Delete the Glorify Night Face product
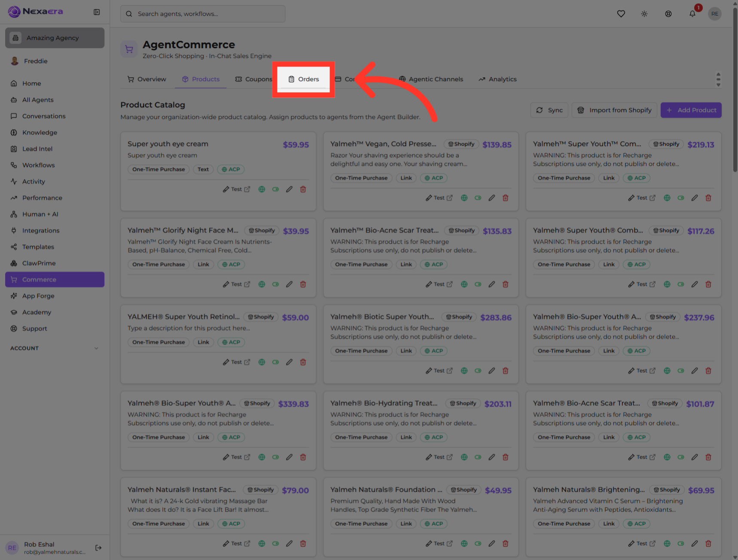Image resolution: width=738 pixels, height=560 pixels. pos(303,284)
